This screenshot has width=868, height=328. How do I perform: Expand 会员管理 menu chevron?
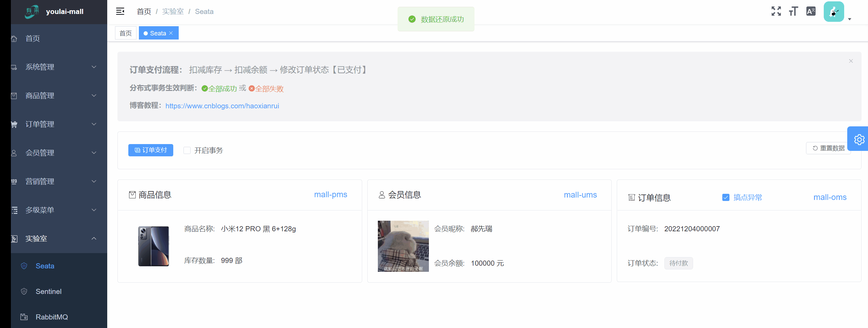[94, 153]
